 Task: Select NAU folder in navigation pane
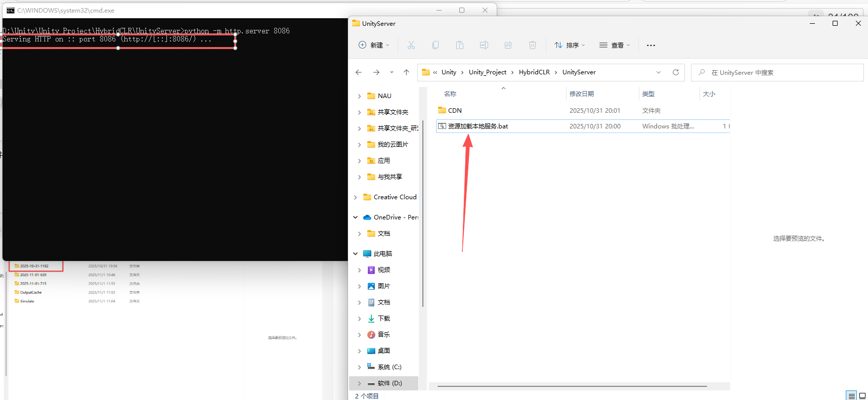(384, 96)
